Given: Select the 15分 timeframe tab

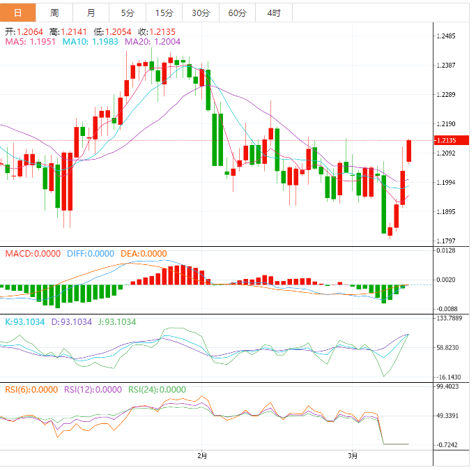Looking at the screenshot, I should pos(164,13).
